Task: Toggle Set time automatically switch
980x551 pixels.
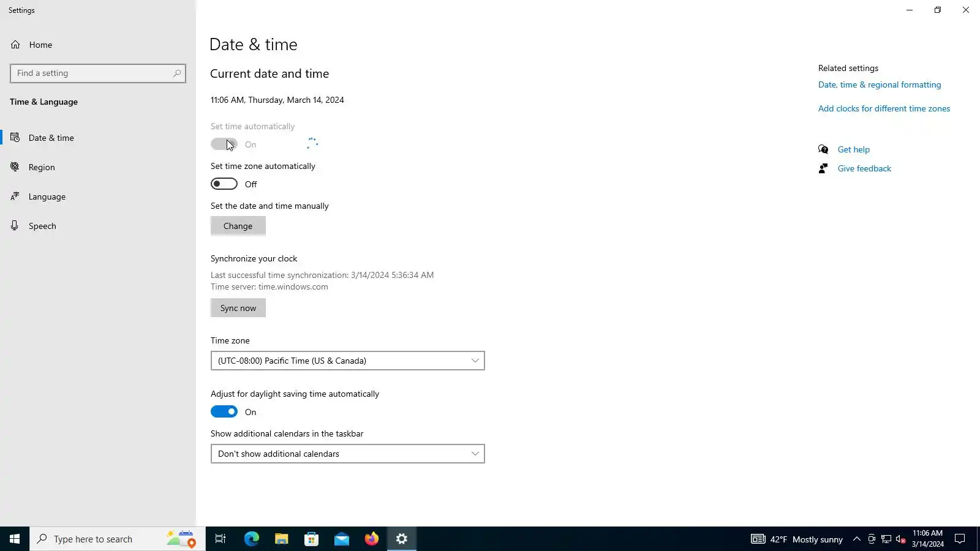Action: 224,144
